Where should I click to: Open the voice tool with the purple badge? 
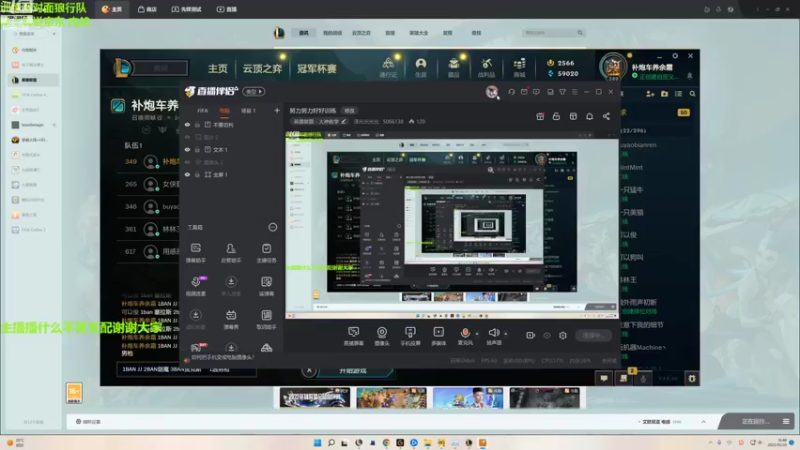click(x=196, y=286)
